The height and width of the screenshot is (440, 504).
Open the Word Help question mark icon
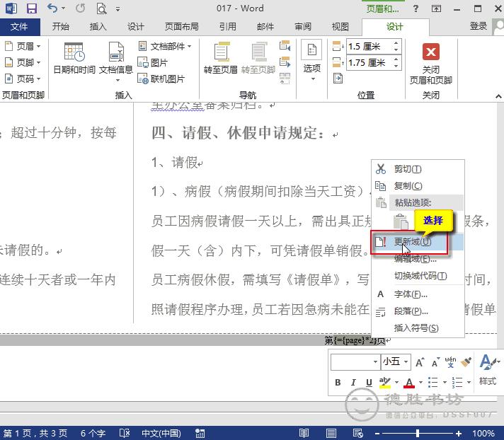click(416, 8)
